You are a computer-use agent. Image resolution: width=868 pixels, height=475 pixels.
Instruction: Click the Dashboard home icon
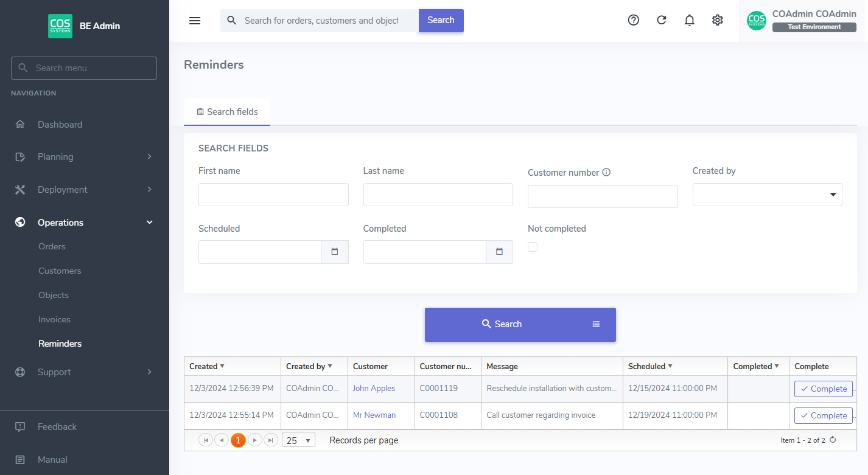[x=20, y=124]
